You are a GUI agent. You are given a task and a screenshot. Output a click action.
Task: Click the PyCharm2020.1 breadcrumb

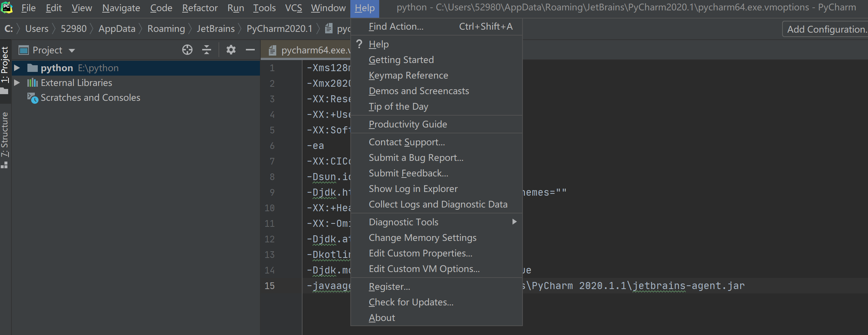(x=279, y=29)
